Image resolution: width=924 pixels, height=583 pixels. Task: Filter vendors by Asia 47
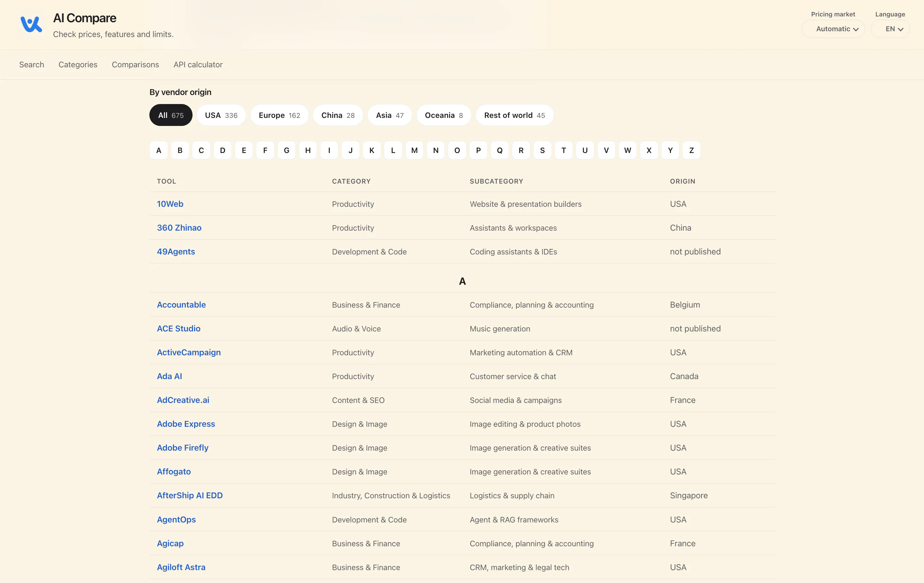(390, 115)
